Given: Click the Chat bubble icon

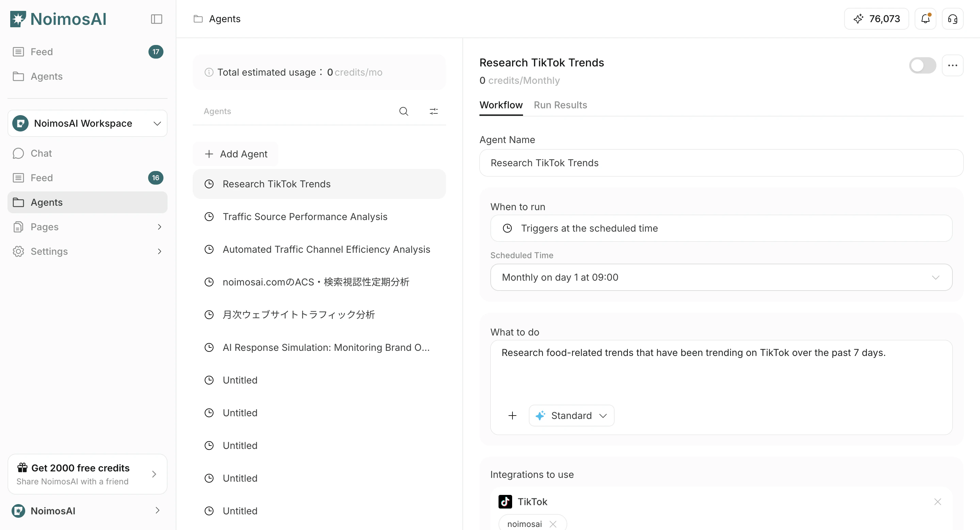Looking at the screenshot, I should coord(18,153).
